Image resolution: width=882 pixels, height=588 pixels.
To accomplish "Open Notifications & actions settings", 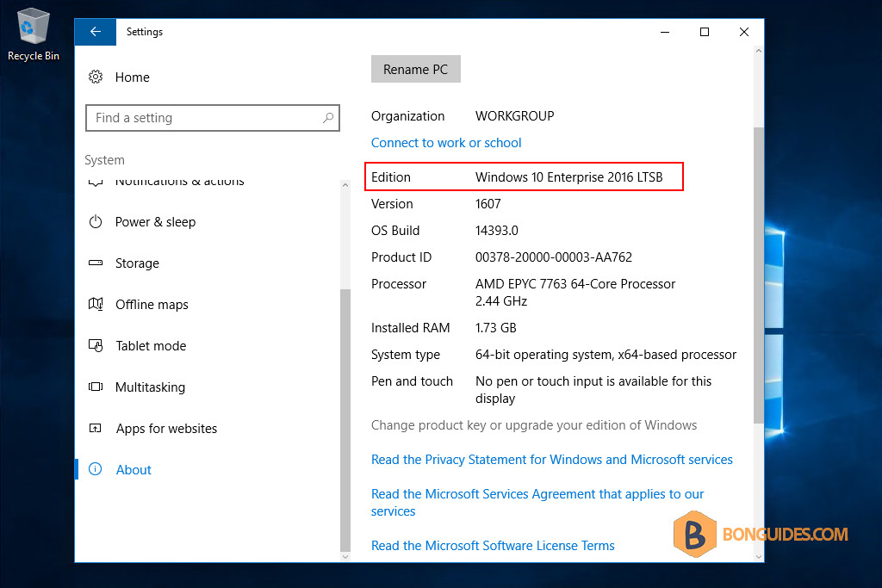I will pyautogui.click(x=179, y=183).
